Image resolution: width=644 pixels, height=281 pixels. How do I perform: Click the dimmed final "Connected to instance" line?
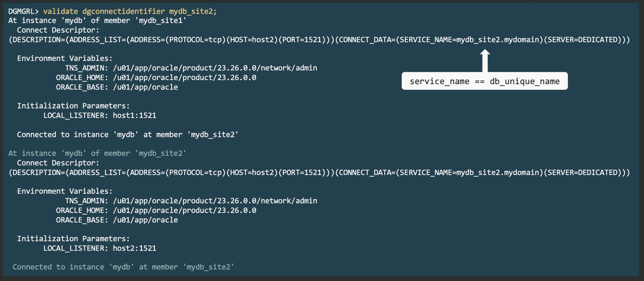pos(123,267)
